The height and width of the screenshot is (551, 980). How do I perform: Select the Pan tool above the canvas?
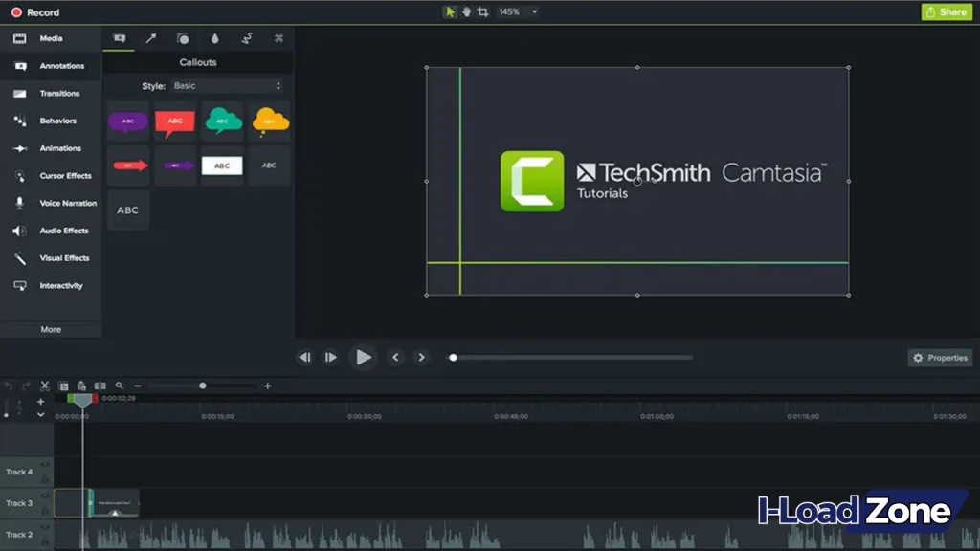(465, 12)
